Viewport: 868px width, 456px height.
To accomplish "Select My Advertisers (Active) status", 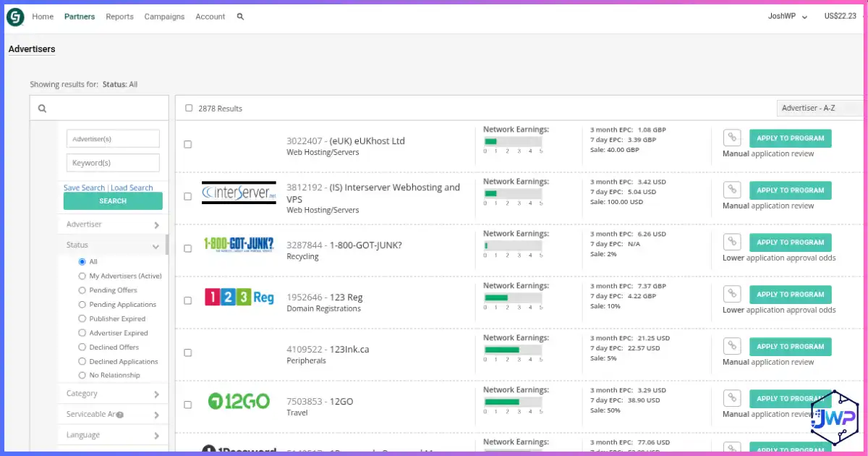I will coord(82,276).
